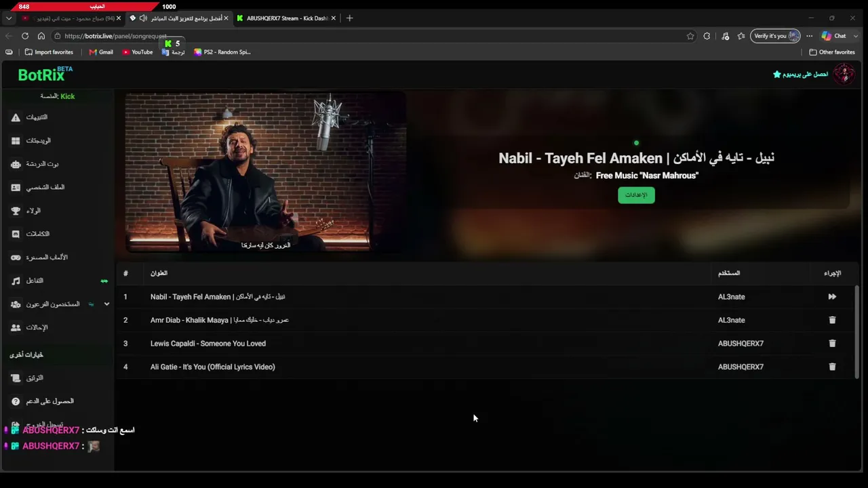Click the العنوان title column header
The width and height of the screenshot is (868, 488).
tap(159, 273)
